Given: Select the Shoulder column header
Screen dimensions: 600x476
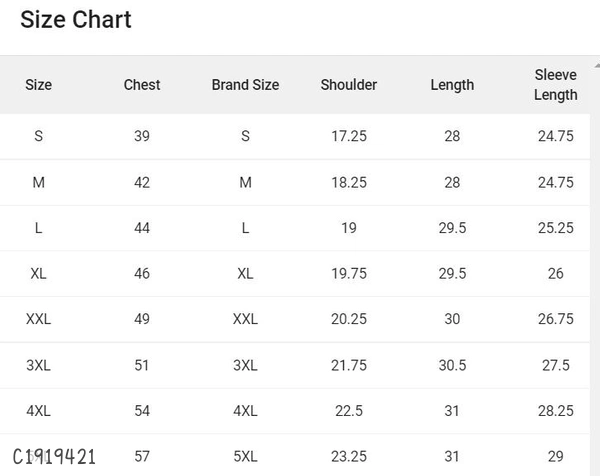Looking at the screenshot, I should pos(349,85).
